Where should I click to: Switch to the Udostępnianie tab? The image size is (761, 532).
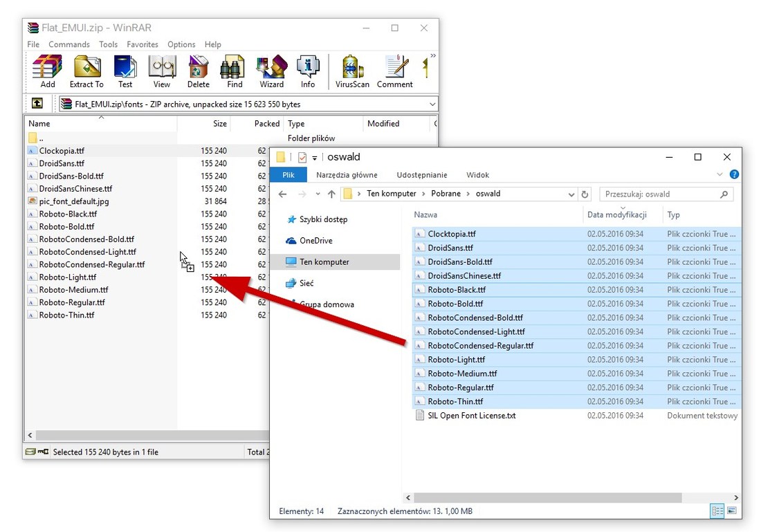(x=422, y=175)
